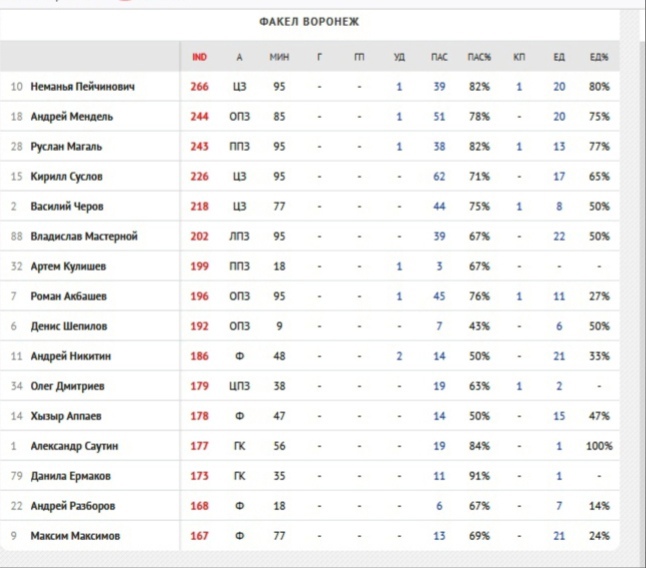
Task: Open Кирилл Суслов player page
Action: [67, 177]
